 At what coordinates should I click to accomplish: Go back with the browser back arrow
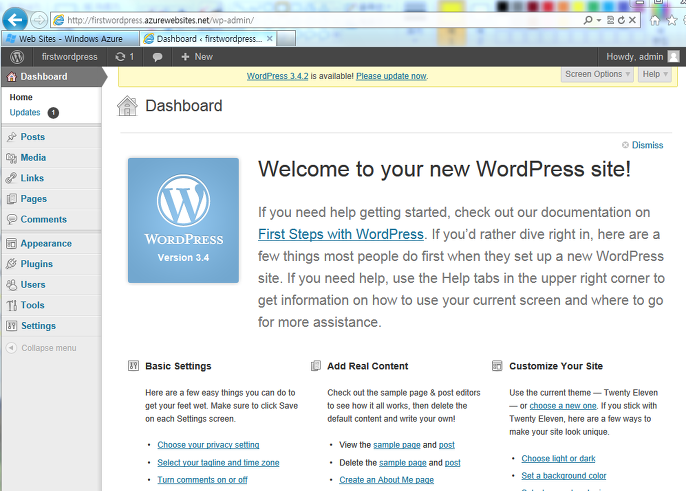15,20
